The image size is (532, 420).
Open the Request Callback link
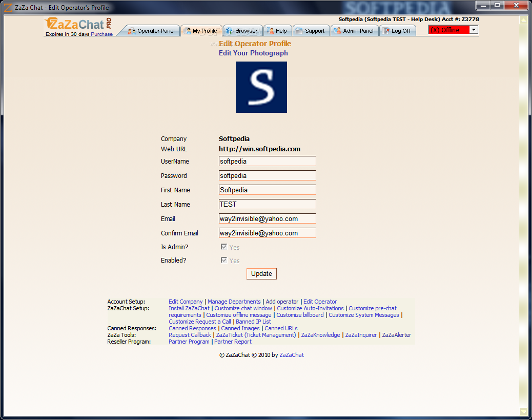point(190,335)
